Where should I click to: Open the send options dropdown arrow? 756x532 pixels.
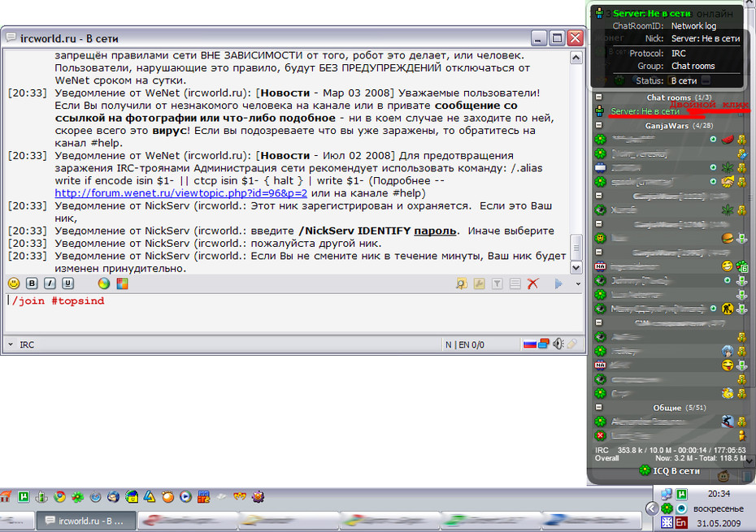[x=578, y=283]
